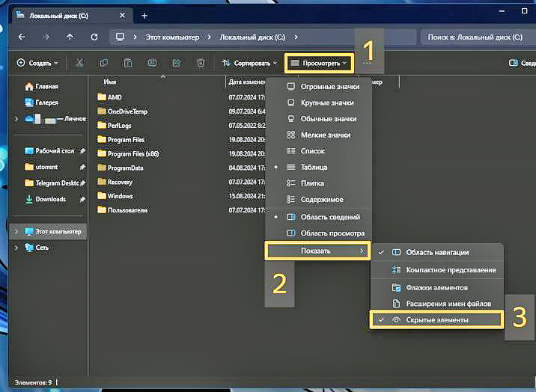Open the Show submenu (Показать)

[x=318, y=251]
